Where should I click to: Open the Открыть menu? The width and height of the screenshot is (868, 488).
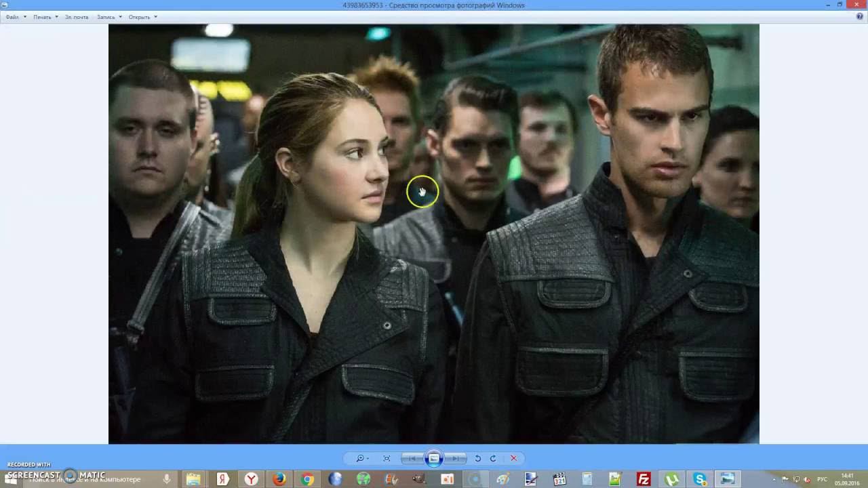click(x=142, y=17)
